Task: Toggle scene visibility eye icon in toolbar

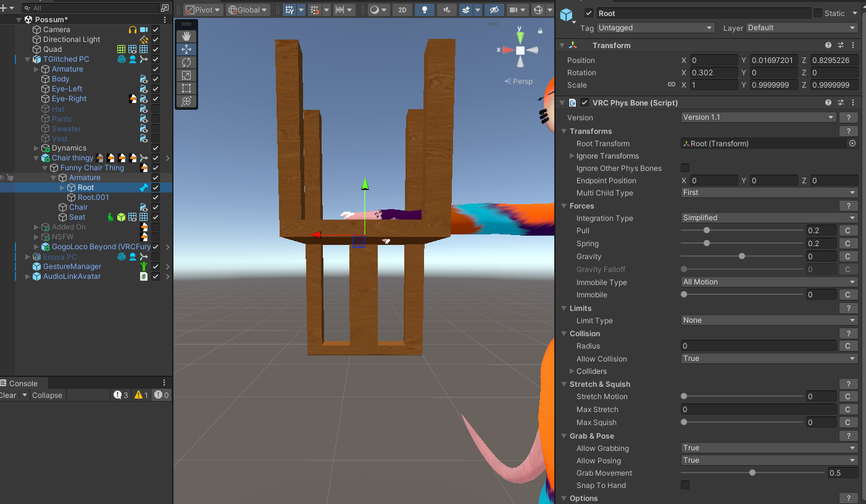Action: point(493,10)
